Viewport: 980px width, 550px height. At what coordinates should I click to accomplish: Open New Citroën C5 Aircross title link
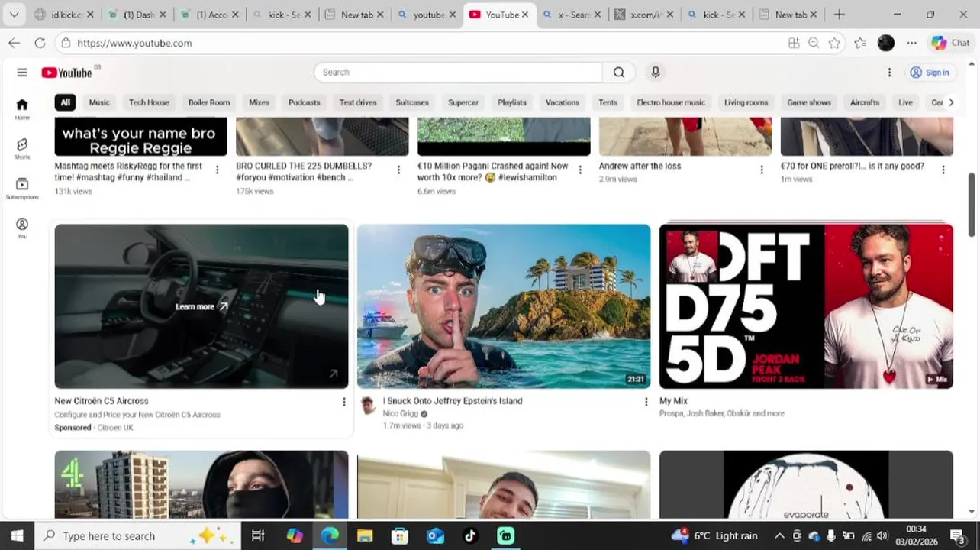[102, 401]
